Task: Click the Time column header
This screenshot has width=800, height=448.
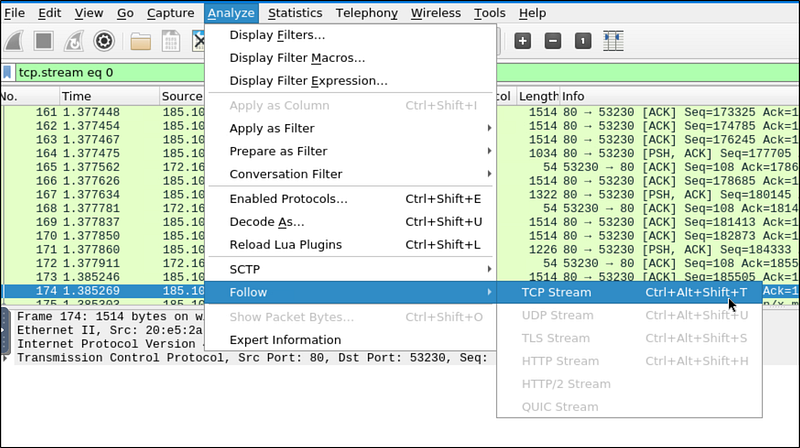Action: click(76, 96)
